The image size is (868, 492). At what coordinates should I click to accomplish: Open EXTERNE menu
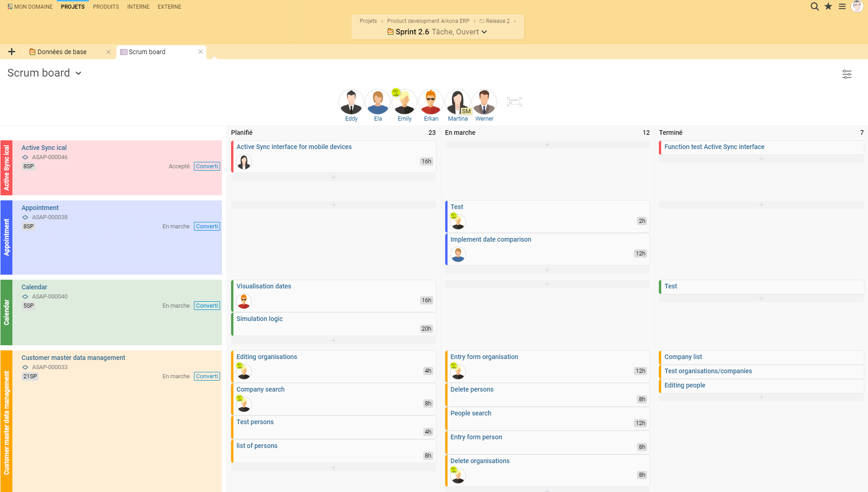[169, 7]
